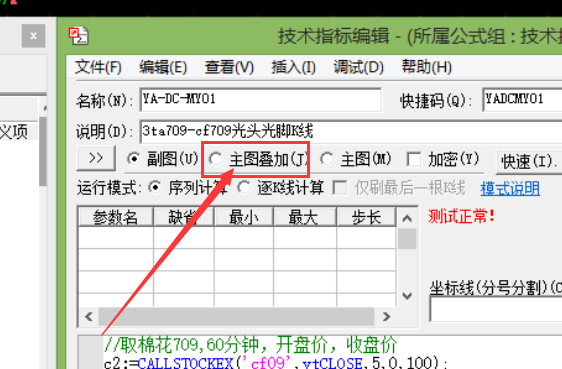Click the parameter table vertical scrollbar thumb
The image size is (562, 369).
click(x=407, y=239)
